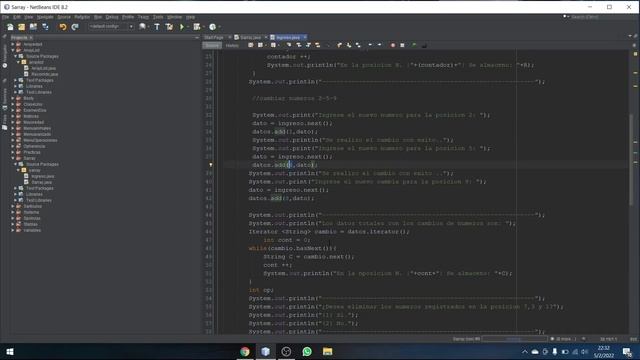Select Ingreso.java in the Projects tree
Viewport: 640px width, 360px height.
tap(42, 176)
